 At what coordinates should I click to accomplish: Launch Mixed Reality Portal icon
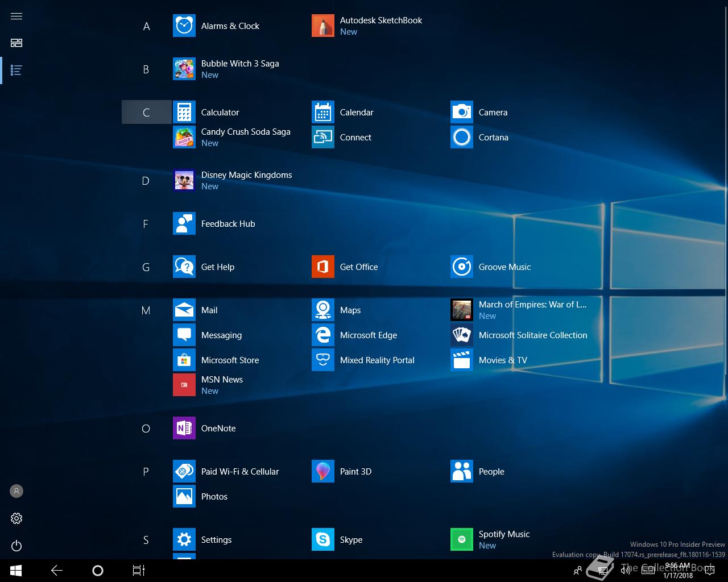click(x=323, y=360)
